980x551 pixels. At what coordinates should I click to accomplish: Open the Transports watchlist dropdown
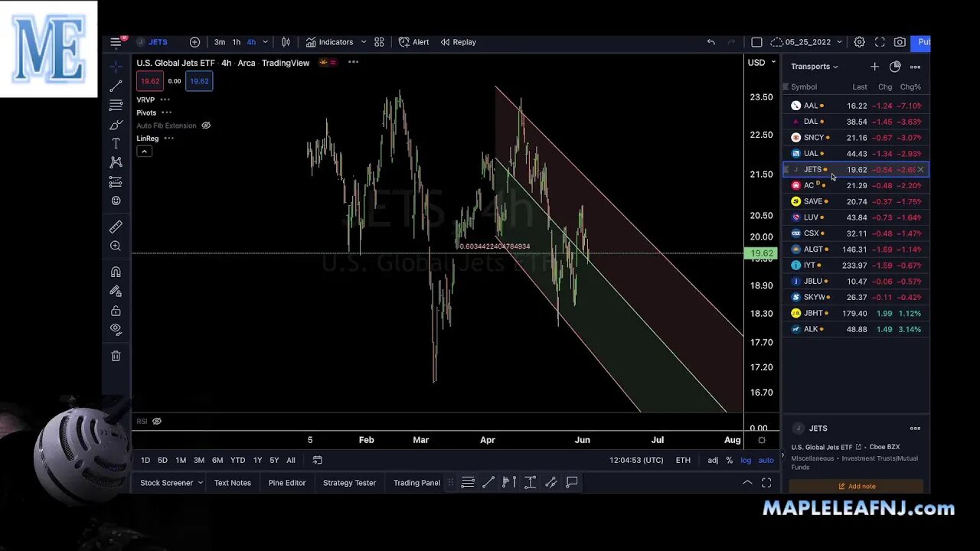[x=814, y=67]
